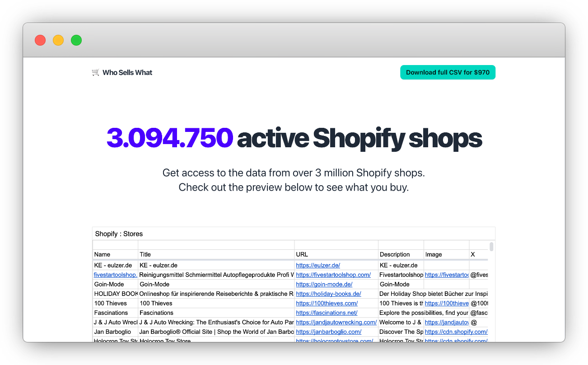Select 'Reinigungsmittel Schmiermittel Autopflegeprodukte' title cell
The image size is (588, 365).
[216, 275]
